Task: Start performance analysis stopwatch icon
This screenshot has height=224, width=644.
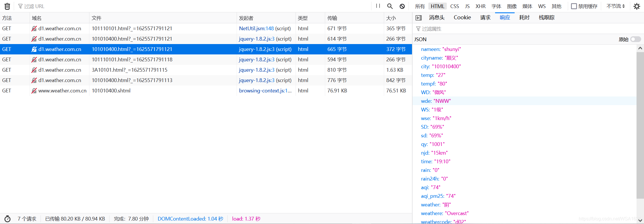Action: tap(7, 219)
